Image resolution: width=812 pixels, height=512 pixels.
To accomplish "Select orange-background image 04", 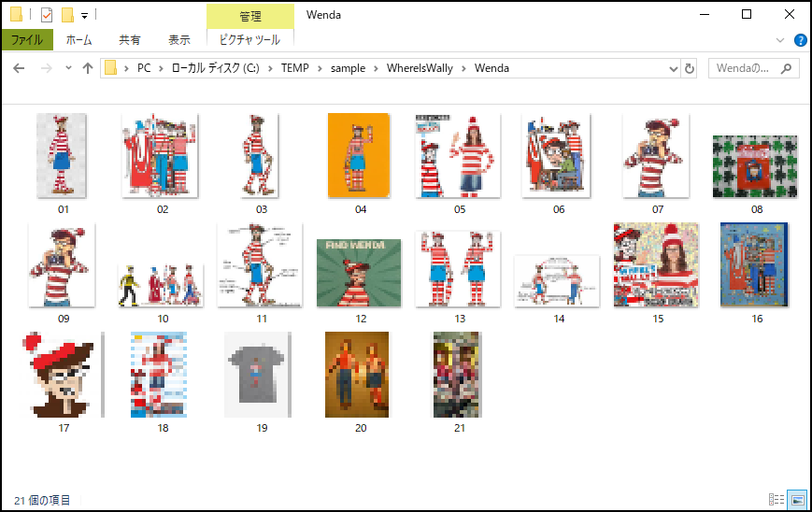I will (359, 155).
